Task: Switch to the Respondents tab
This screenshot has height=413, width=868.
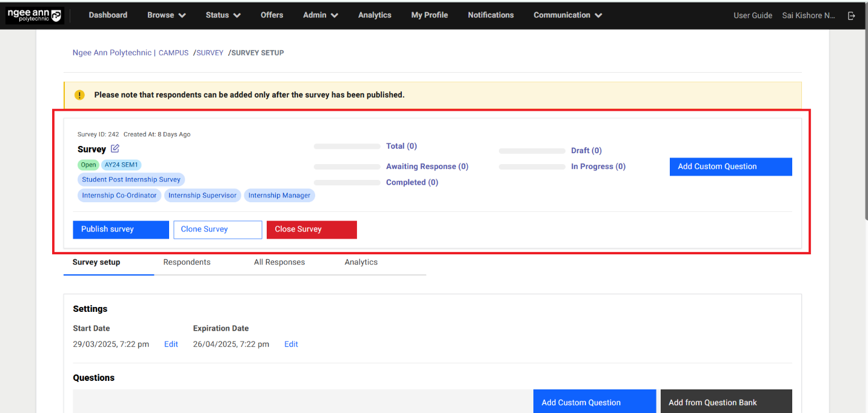Action: pyautogui.click(x=187, y=262)
